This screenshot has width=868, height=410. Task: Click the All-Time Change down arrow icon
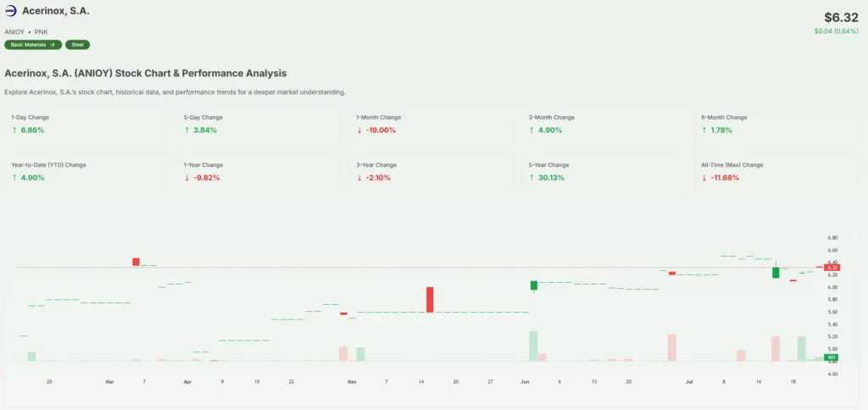[x=704, y=178]
